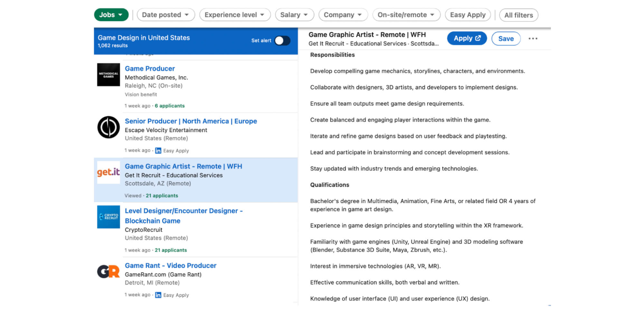This screenshot has height=311, width=644.
Task: Click LinkedIn icon beside Senior Producer Easy Apply
Action: point(158,151)
